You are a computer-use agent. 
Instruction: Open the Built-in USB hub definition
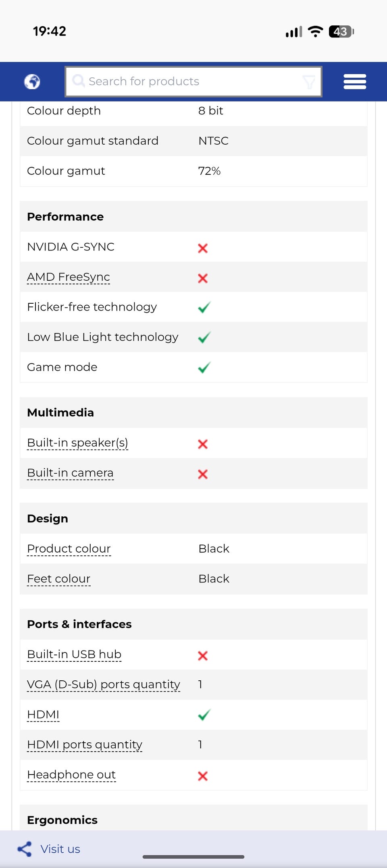(74, 655)
